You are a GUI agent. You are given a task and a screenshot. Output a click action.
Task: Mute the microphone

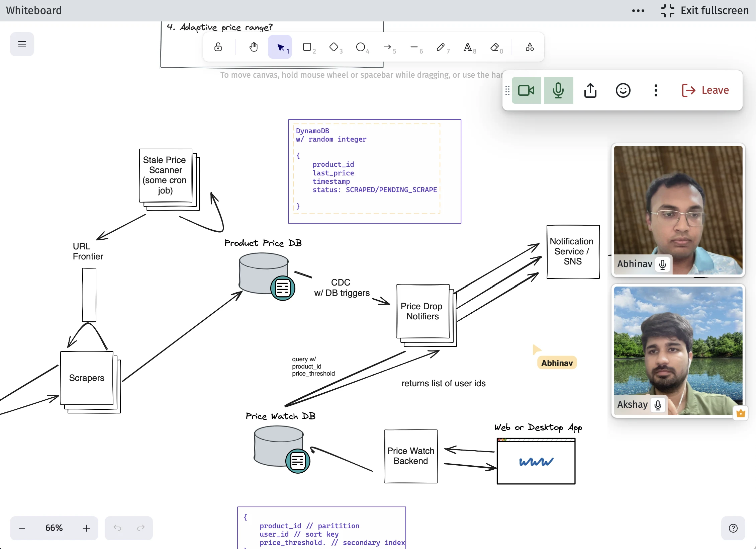click(x=558, y=90)
